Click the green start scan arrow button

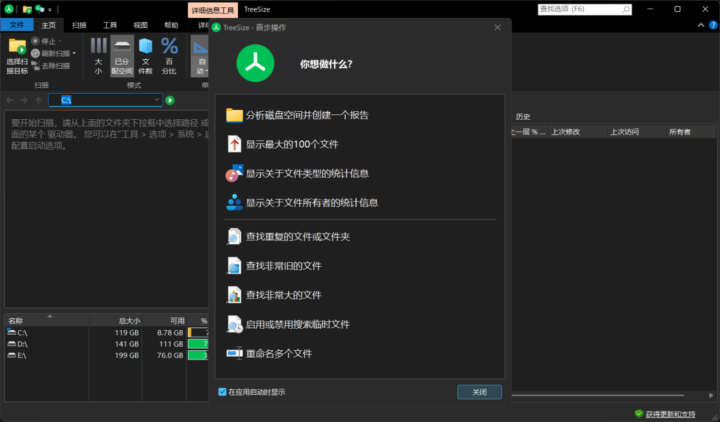point(170,100)
